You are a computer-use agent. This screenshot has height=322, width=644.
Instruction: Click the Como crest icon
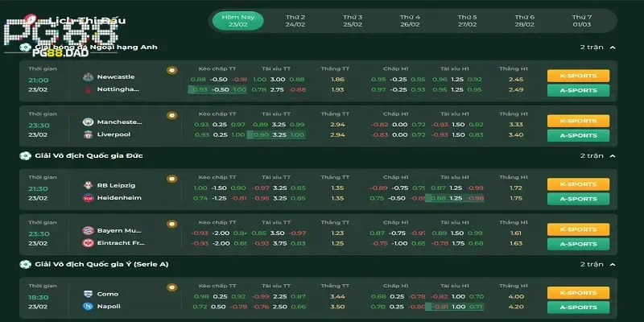(88, 294)
